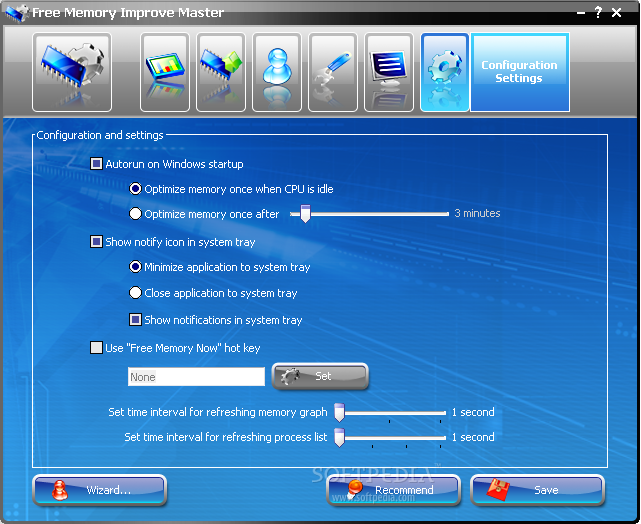The width and height of the screenshot is (641, 524).
Task: Click the Configuration Settings tab label
Action: tap(520, 72)
